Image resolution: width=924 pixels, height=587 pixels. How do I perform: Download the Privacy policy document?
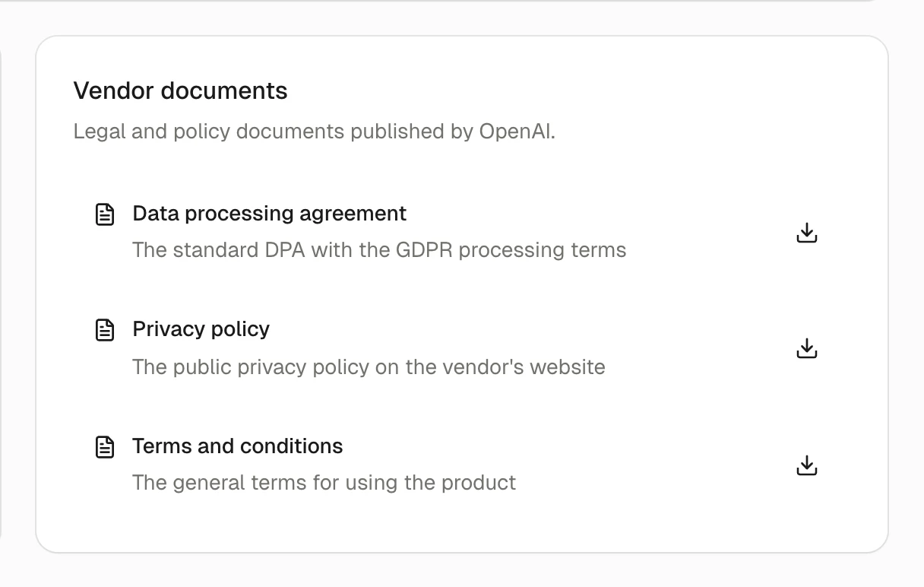pyautogui.click(x=807, y=348)
